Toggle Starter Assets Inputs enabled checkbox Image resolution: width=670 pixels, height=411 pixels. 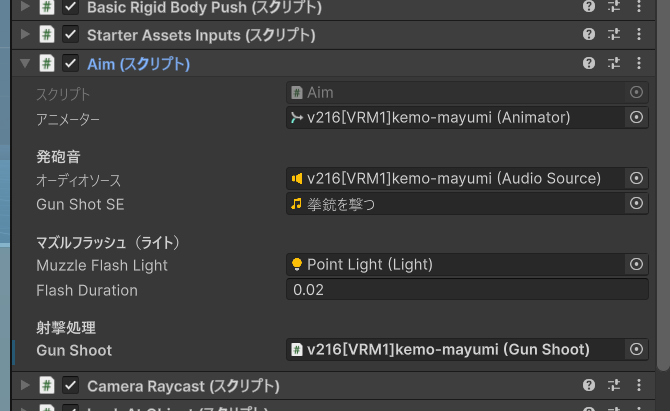point(70,35)
